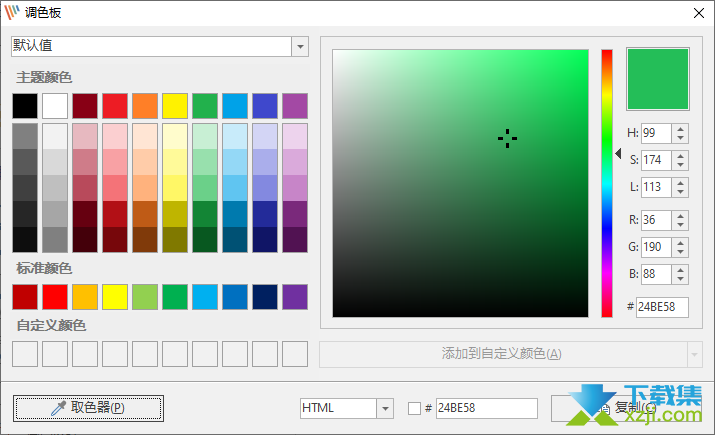
Task: Pick the dark red standard color swatch
Action: [25, 297]
